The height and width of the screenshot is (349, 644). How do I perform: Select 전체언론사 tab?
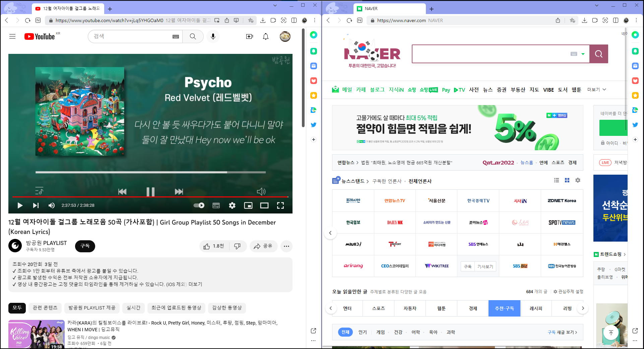420,181
